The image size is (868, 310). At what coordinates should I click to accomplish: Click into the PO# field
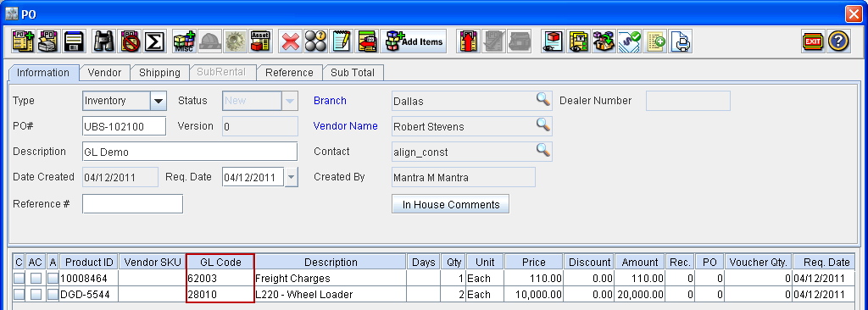pyautogui.click(x=124, y=126)
